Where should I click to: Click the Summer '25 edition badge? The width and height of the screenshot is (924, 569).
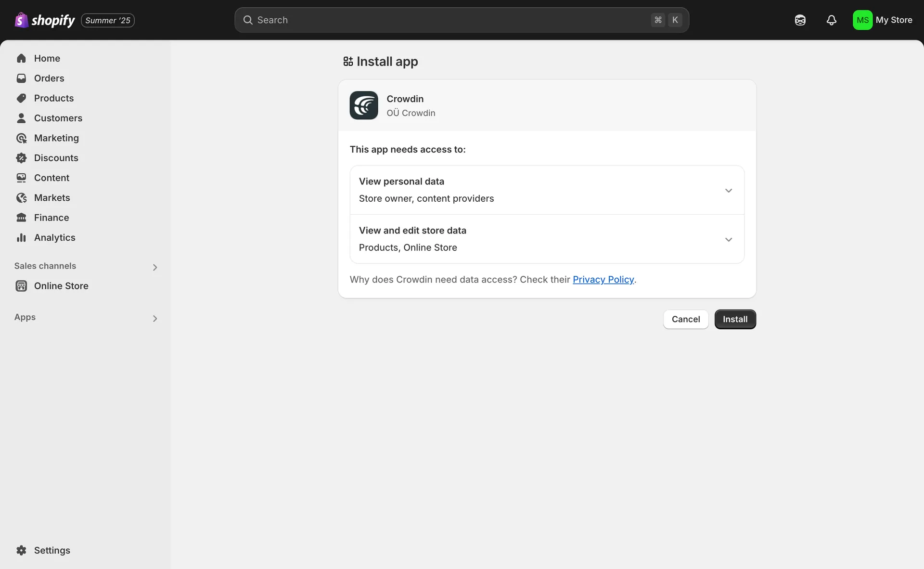click(108, 20)
